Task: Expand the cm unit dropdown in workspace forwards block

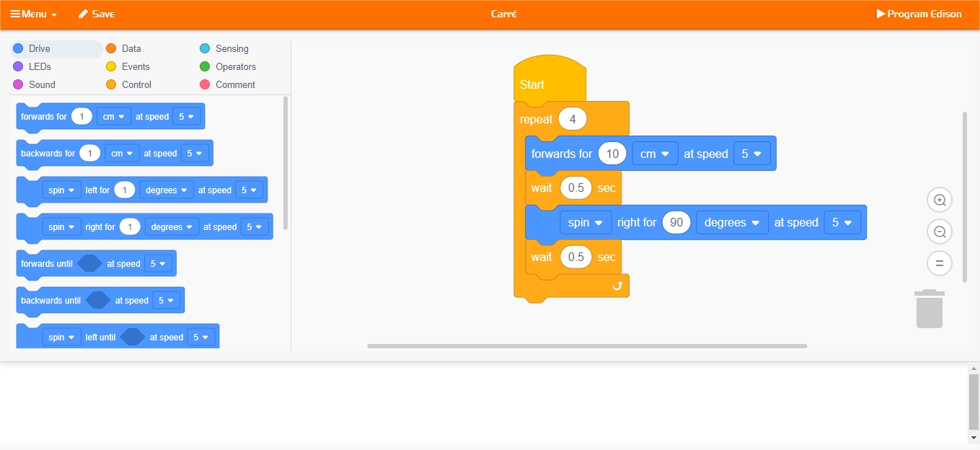Action: (x=655, y=154)
